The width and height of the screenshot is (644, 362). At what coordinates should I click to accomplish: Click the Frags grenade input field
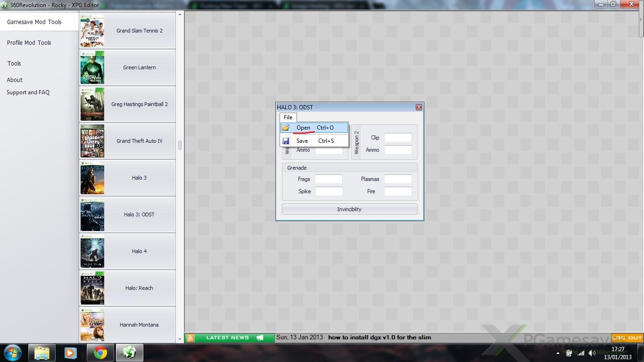329,179
